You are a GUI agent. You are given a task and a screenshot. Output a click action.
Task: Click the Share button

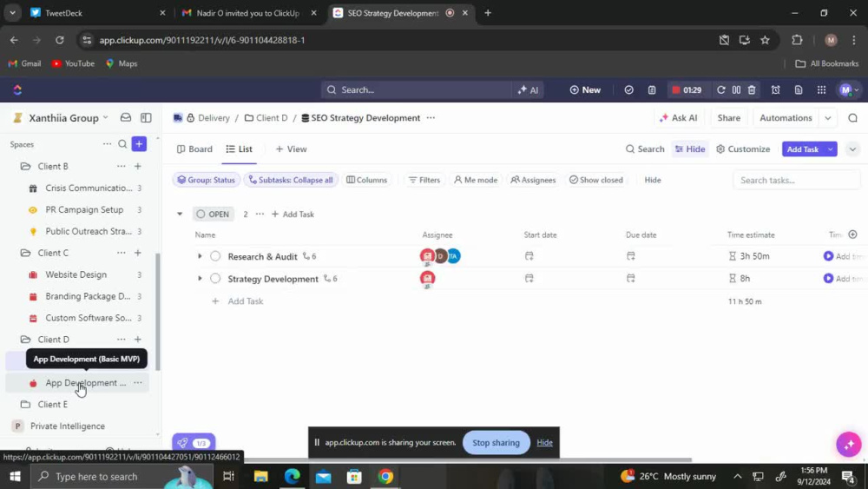pos(728,118)
